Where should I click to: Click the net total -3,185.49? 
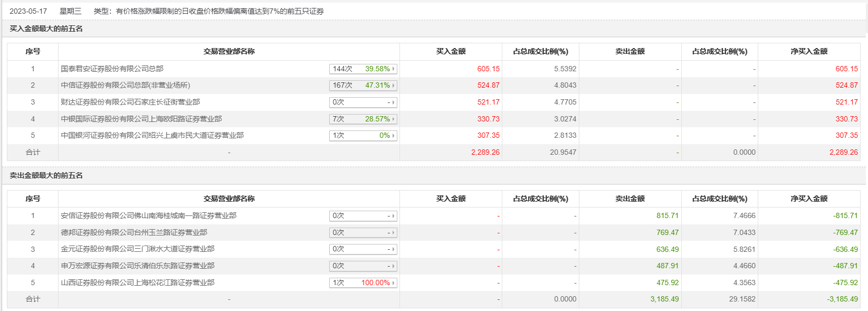(x=843, y=299)
